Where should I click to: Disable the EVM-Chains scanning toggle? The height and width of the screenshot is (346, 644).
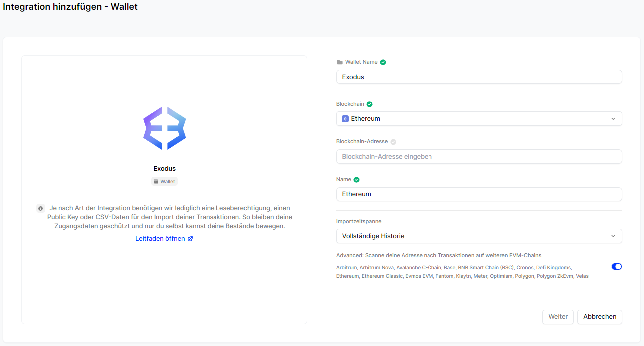click(617, 267)
